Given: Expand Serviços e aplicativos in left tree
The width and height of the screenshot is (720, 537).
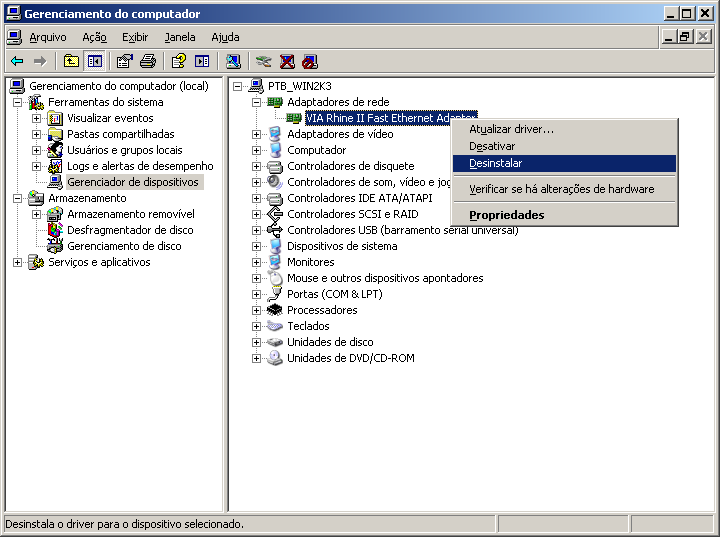Looking at the screenshot, I should [17, 262].
